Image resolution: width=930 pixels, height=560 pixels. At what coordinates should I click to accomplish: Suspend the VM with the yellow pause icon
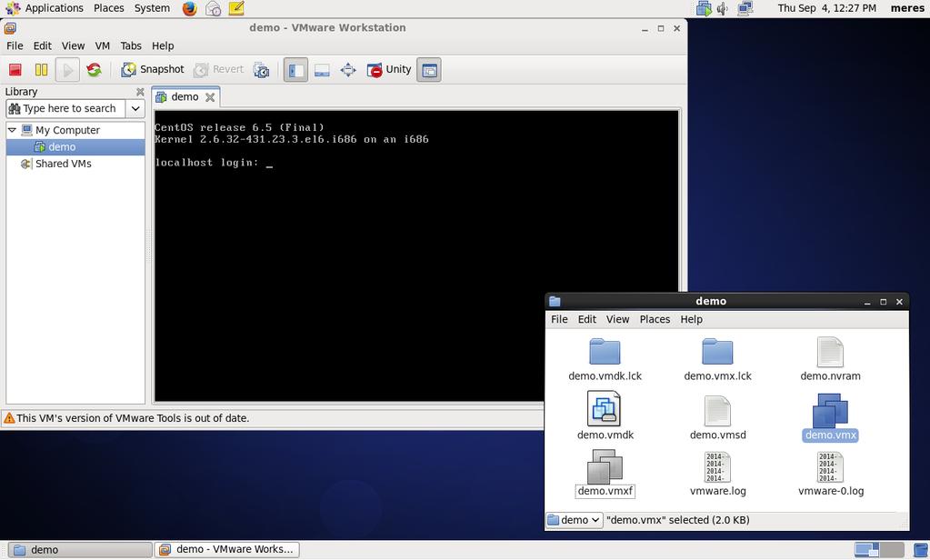[41, 69]
